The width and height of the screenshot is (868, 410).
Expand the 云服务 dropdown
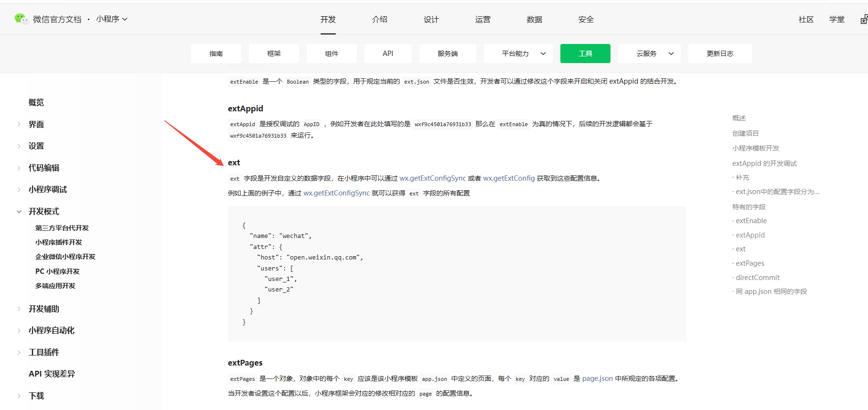[649, 54]
